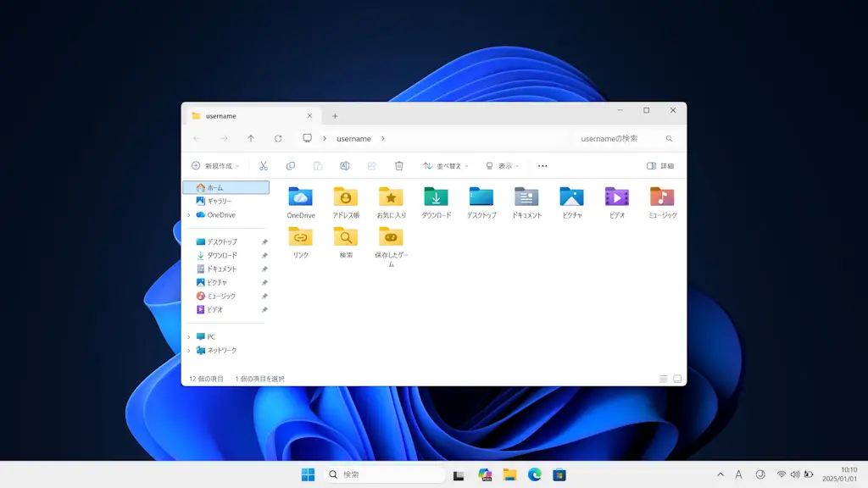Switch to large icons view in status bar
This screenshot has height=488, width=868.
pos(677,379)
